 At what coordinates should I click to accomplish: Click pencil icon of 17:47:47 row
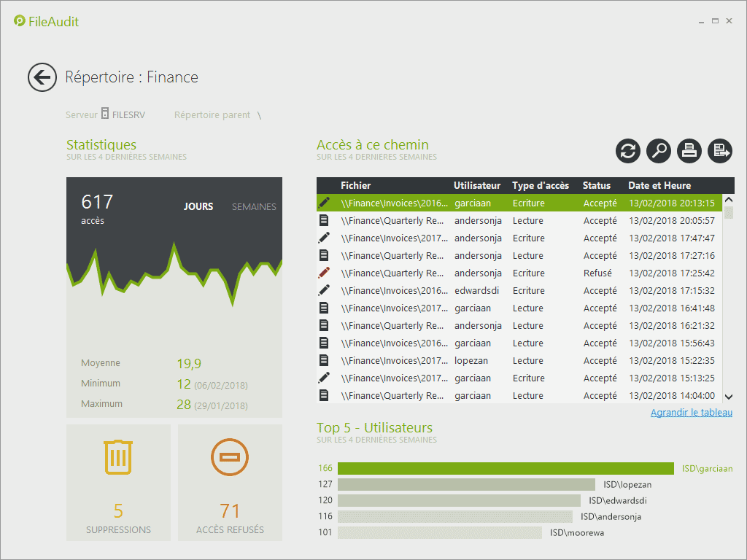click(324, 238)
